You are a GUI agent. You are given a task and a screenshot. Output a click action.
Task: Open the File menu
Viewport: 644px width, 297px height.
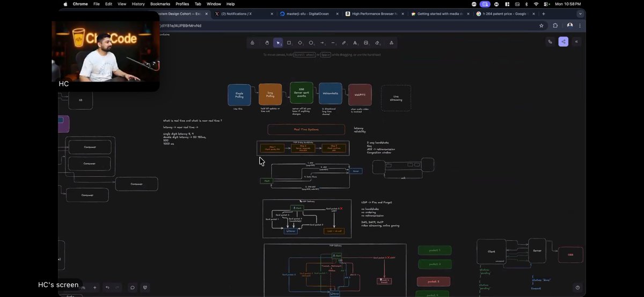click(x=97, y=4)
